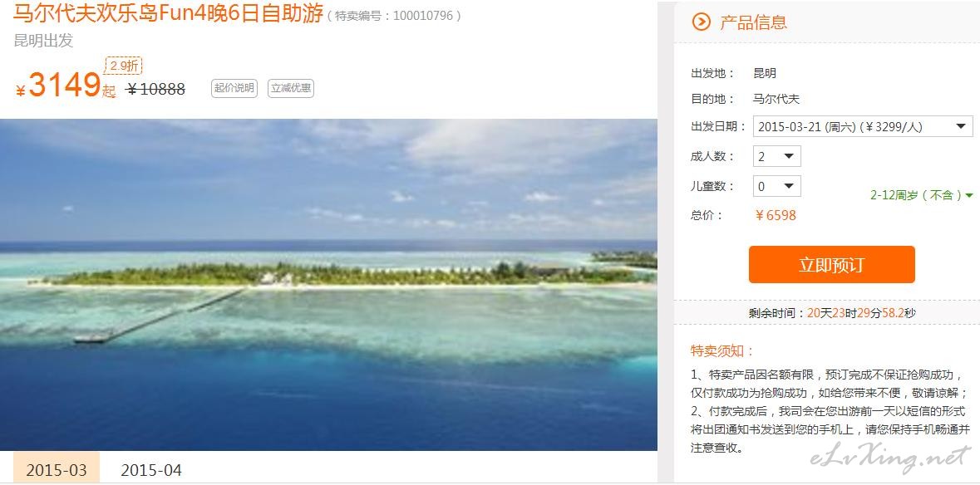Click the Maldives island resort photo

point(329,285)
